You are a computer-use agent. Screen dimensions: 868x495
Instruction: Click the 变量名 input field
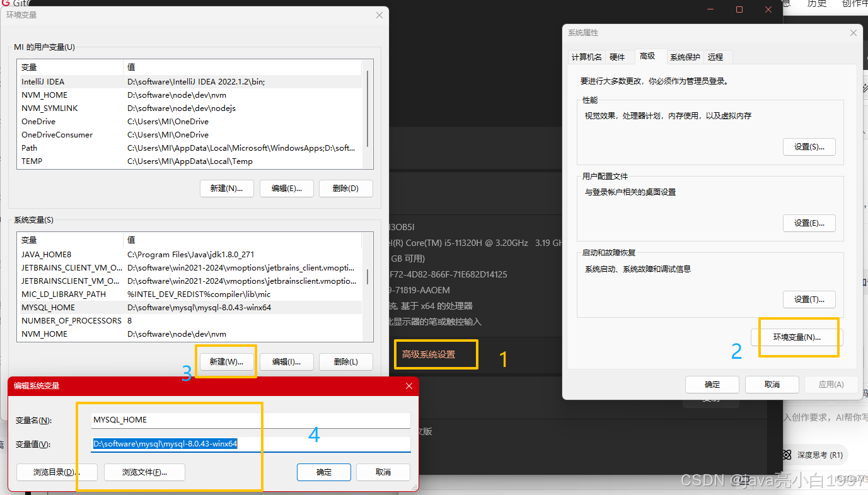251,420
